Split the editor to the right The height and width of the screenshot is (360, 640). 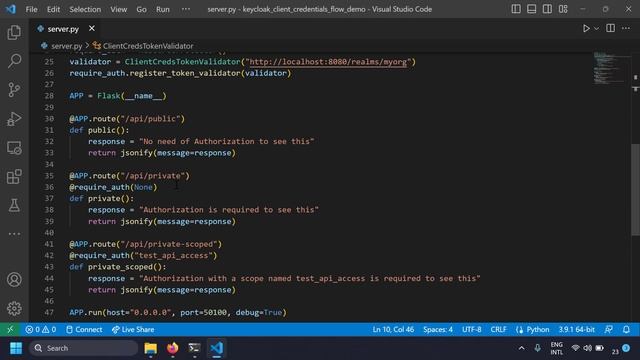[x=611, y=28]
